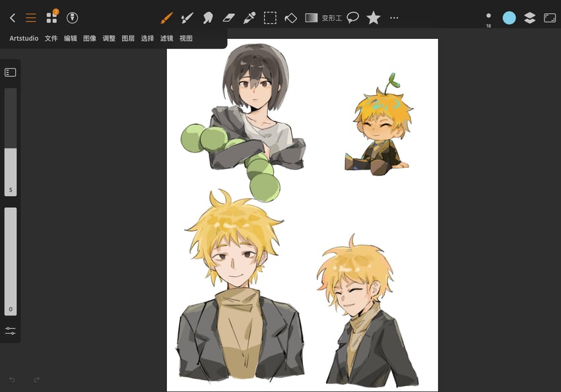561x392 pixels.
Task: Select the Gradient tool
Action: (312, 18)
